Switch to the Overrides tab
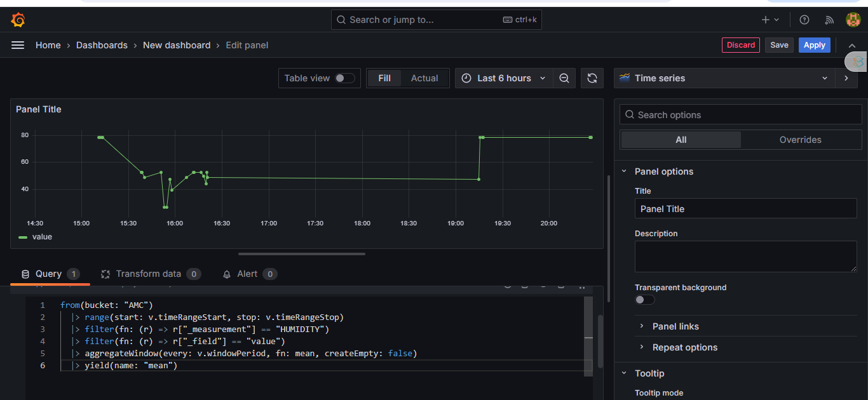This screenshot has width=868, height=400. (800, 140)
